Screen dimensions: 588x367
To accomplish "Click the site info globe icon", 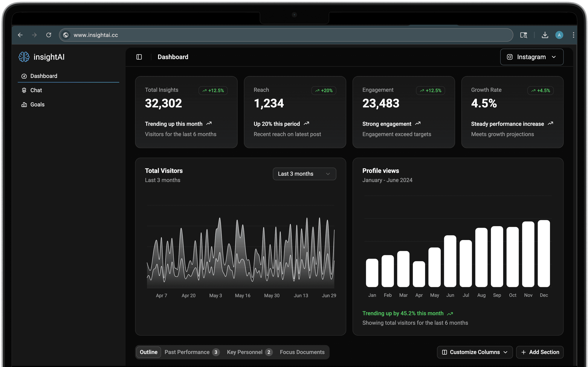I will (66, 35).
